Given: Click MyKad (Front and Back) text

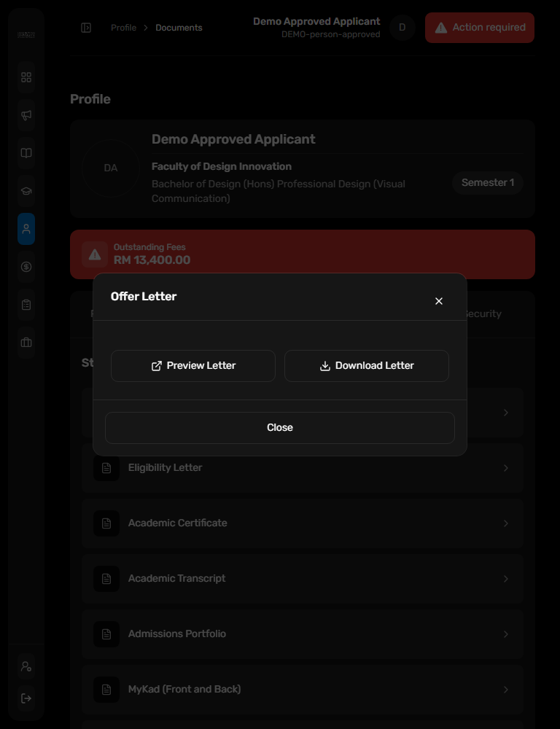Looking at the screenshot, I should (x=184, y=689).
